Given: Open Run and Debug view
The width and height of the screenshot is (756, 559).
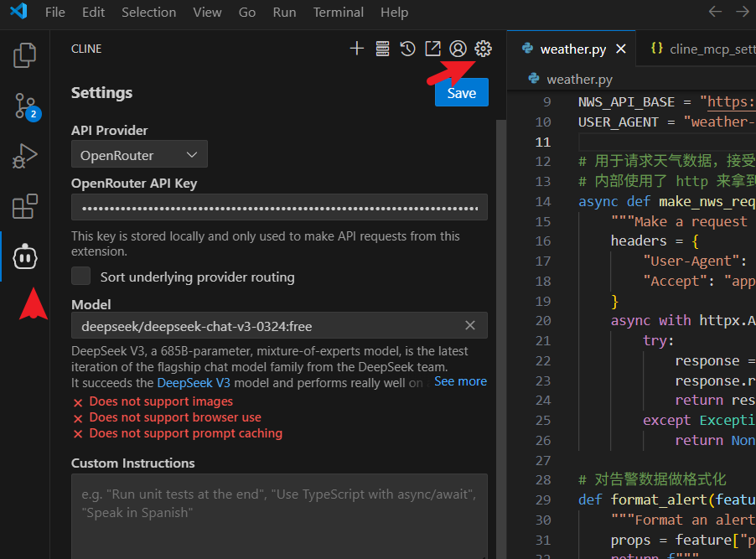Looking at the screenshot, I should pos(24,156).
